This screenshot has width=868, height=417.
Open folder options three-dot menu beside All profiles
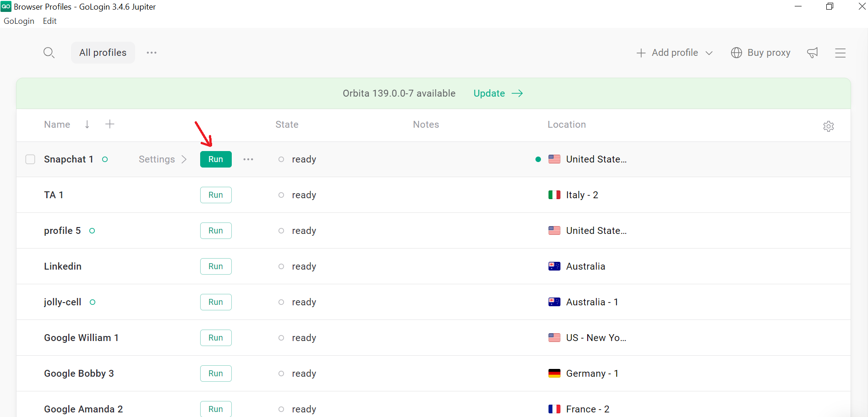pos(152,53)
